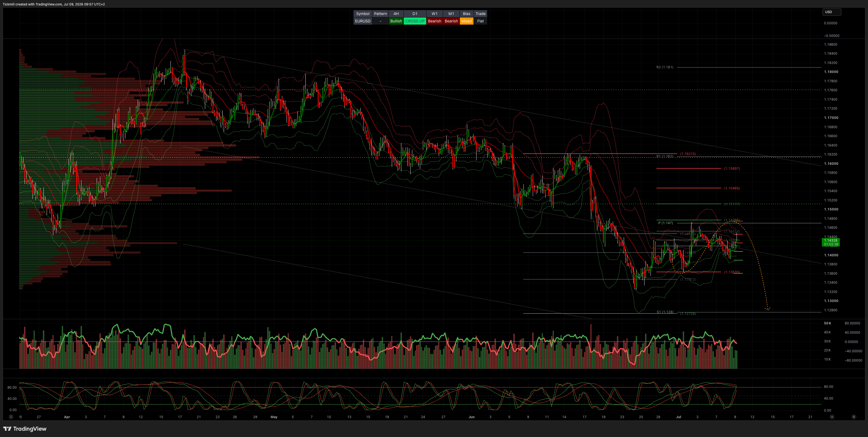
Task: Click the CROSS UP D1 cell
Action: pyautogui.click(x=415, y=21)
